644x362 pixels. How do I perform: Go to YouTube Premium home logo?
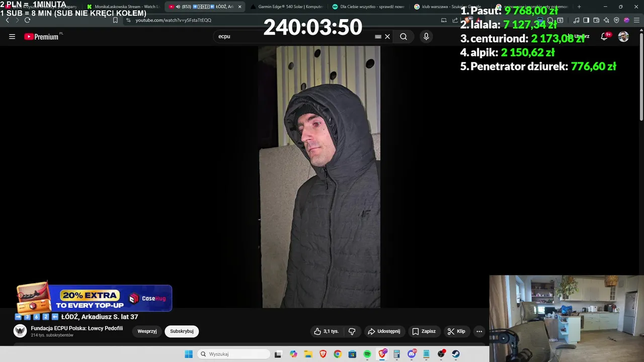pos(42,36)
